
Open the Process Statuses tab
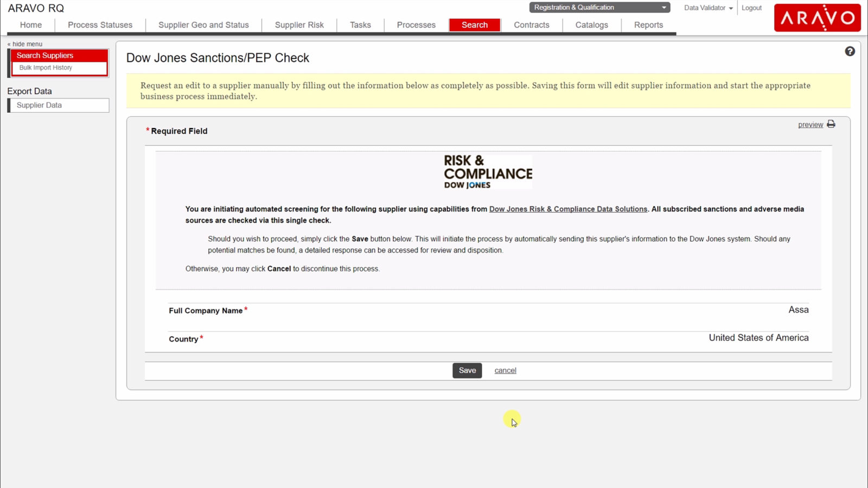click(x=100, y=25)
